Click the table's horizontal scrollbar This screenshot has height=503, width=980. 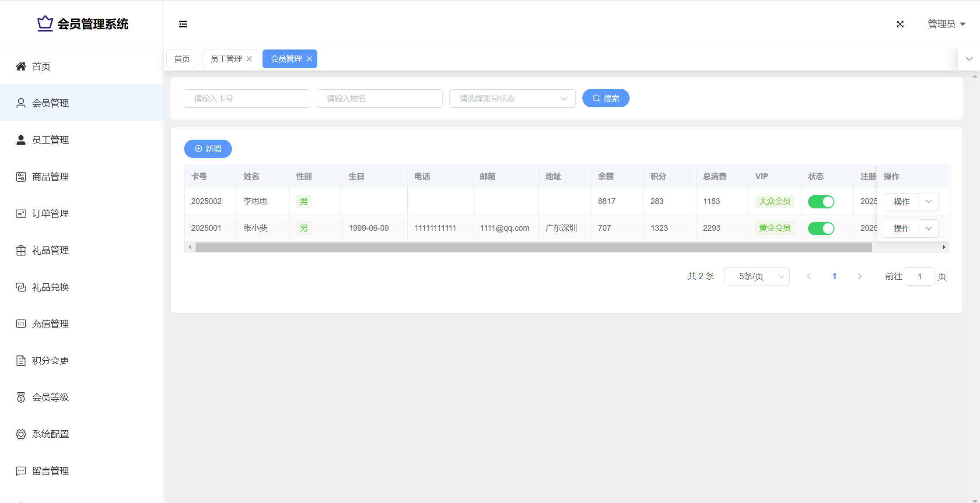(533, 247)
